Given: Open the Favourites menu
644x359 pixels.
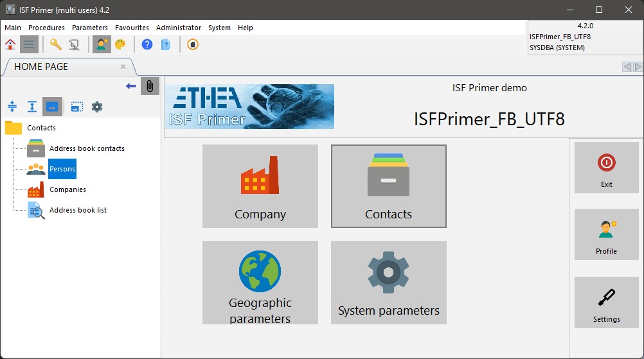Looking at the screenshot, I should click(132, 28).
